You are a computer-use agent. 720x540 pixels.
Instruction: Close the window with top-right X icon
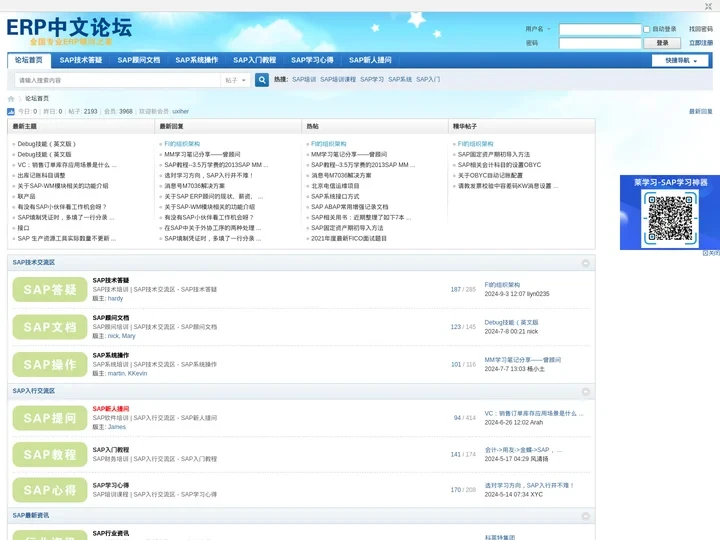(708, 6)
